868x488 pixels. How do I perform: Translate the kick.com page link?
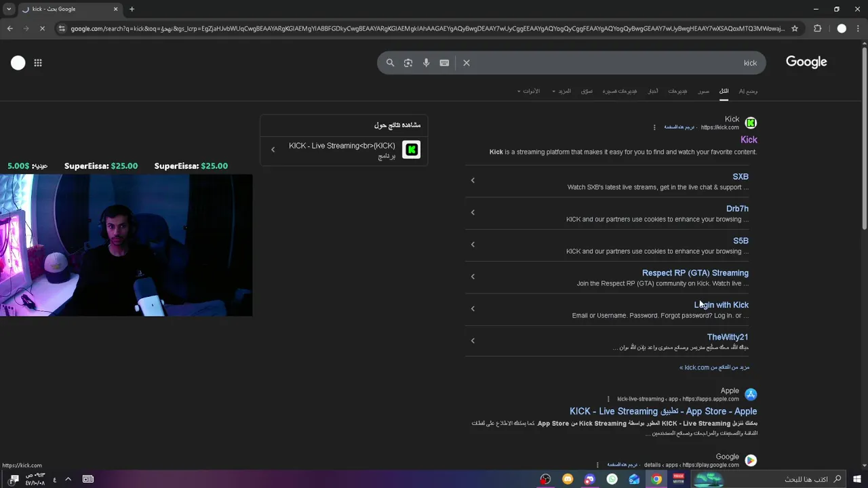679,127
